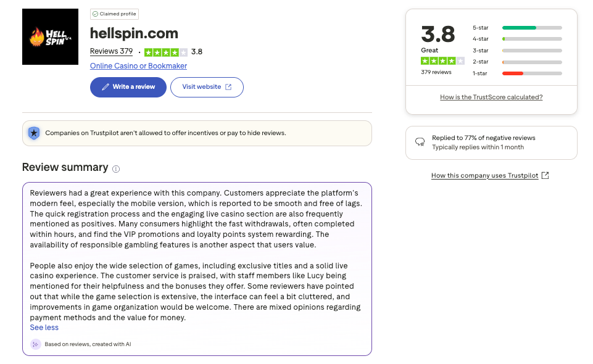This screenshot has width=593, height=364.
Task: Click the external link icon on Visit website
Action: click(228, 87)
